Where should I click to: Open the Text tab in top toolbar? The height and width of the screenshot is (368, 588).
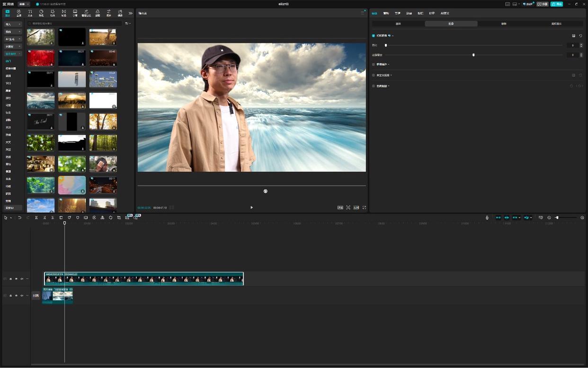30,13
